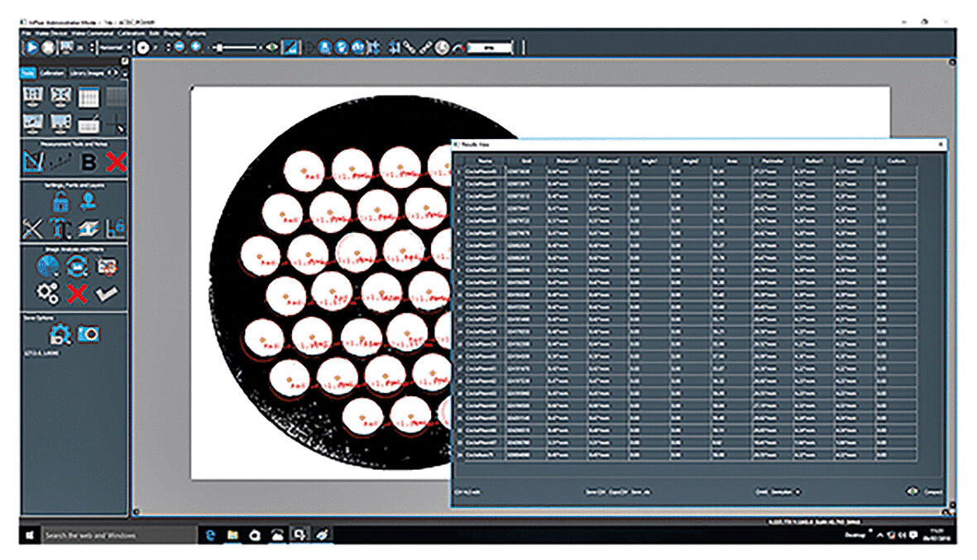
Task: Toggle the open padlock icon
Action: (60, 202)
